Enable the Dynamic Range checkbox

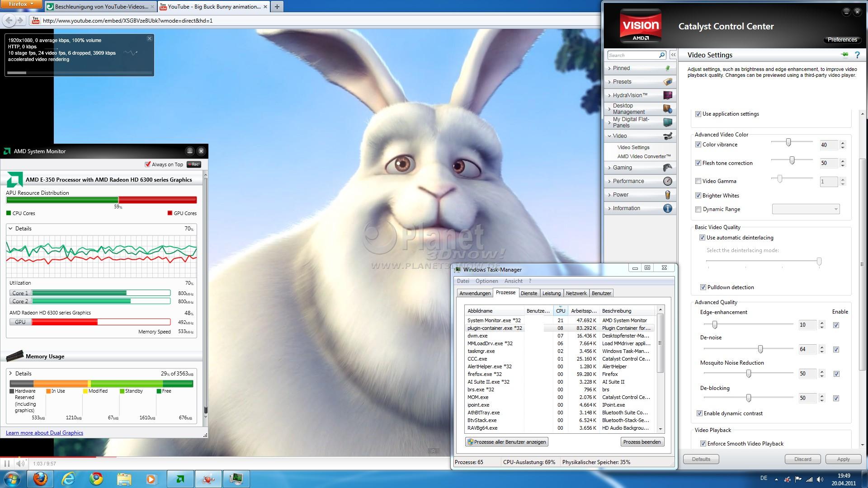[698, 209]
